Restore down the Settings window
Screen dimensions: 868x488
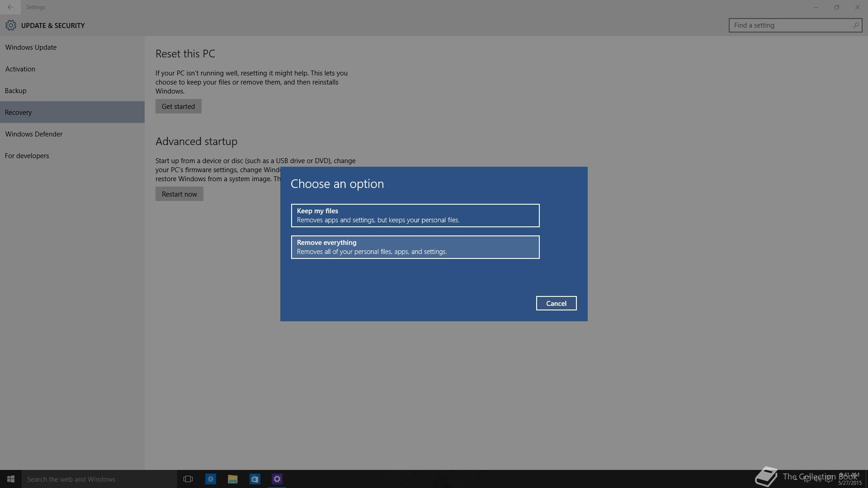click(x=837, y=7)
